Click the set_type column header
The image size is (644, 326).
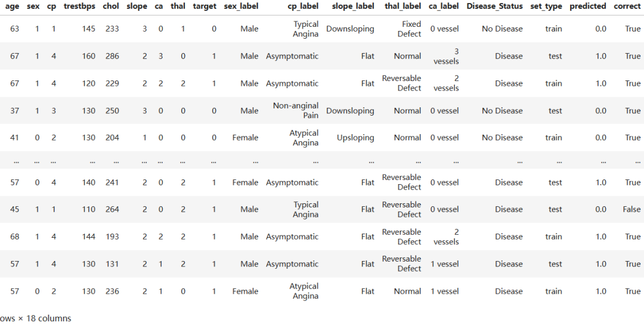pos(546,7)
